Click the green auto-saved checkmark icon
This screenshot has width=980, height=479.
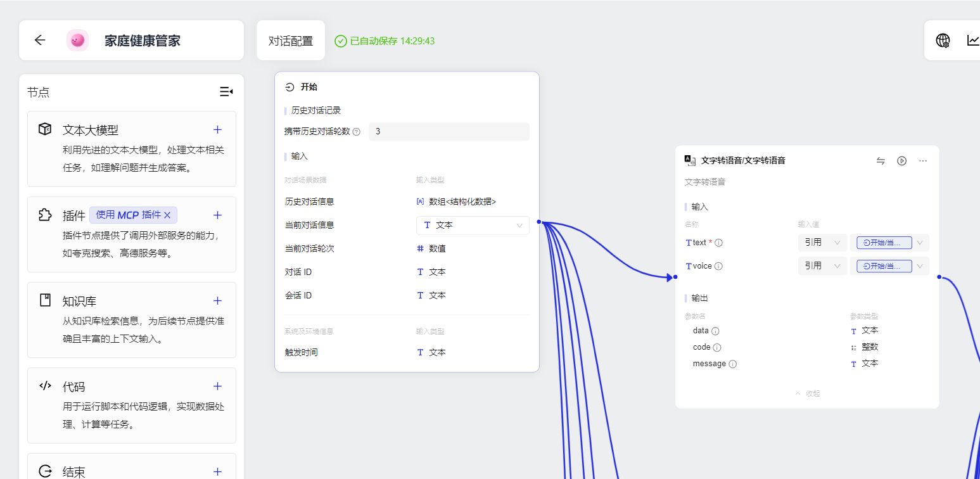pyautogui.click(x=341, y=41)
